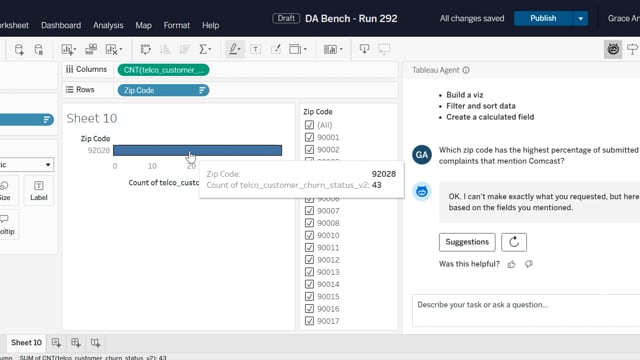
Task: Click the New Story tab icon
Action: [x=95, y=343]
